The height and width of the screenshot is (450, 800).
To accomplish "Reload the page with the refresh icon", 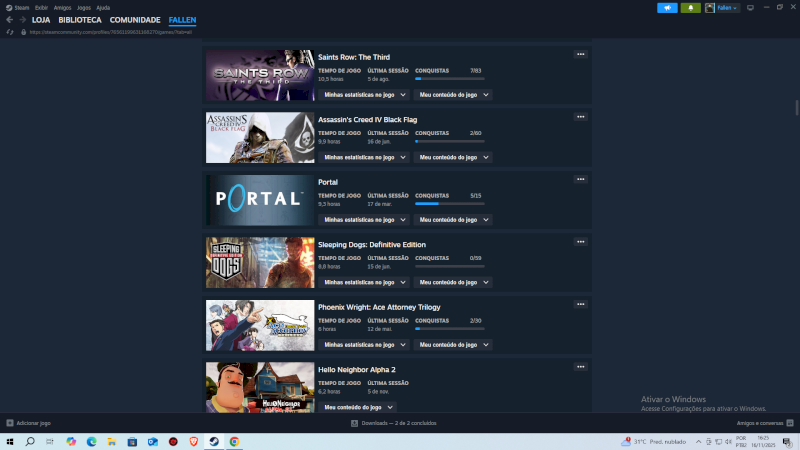I will click(x=10, y=32).
